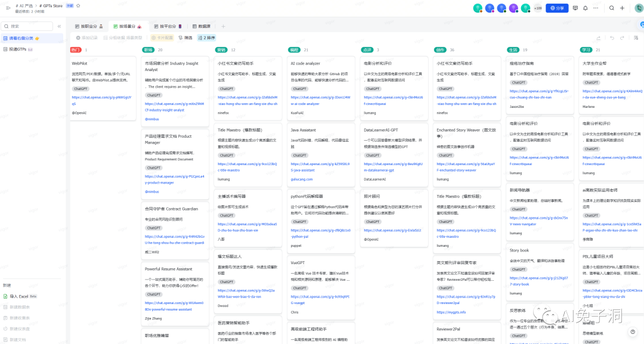Image resolution: width=644 pixels, height=344 pixels.
Task: Star the GPTs Store document
Action: click(x=78, y=6)
